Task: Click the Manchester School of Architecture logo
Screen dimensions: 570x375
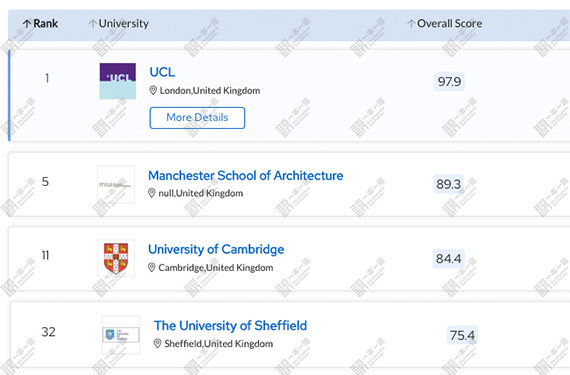Action: pyautogui.click(x=116, y=185)
